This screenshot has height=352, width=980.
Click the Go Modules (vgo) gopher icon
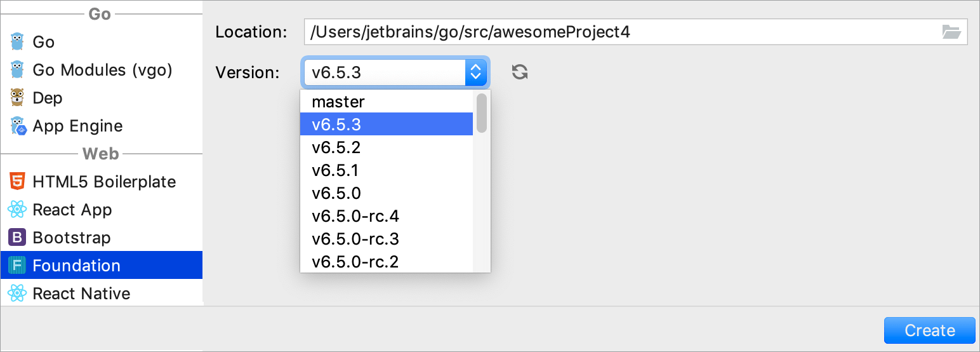(17, 70)
